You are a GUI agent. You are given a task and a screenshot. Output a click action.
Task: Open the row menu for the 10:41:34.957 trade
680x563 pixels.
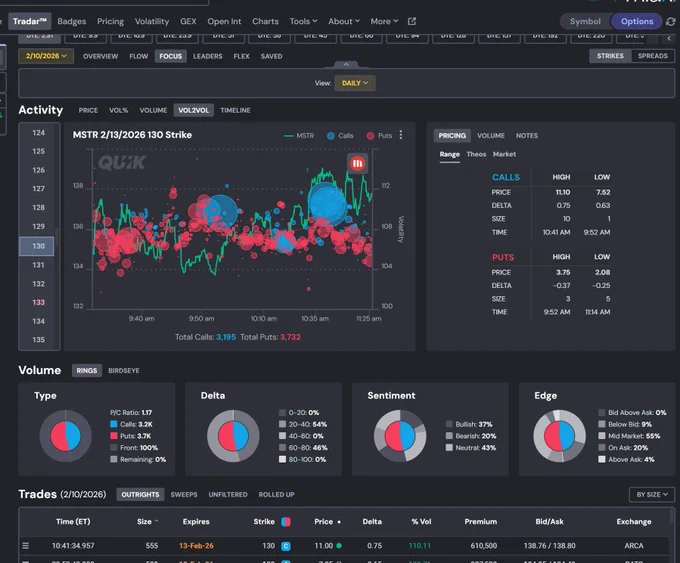point(26,546)
